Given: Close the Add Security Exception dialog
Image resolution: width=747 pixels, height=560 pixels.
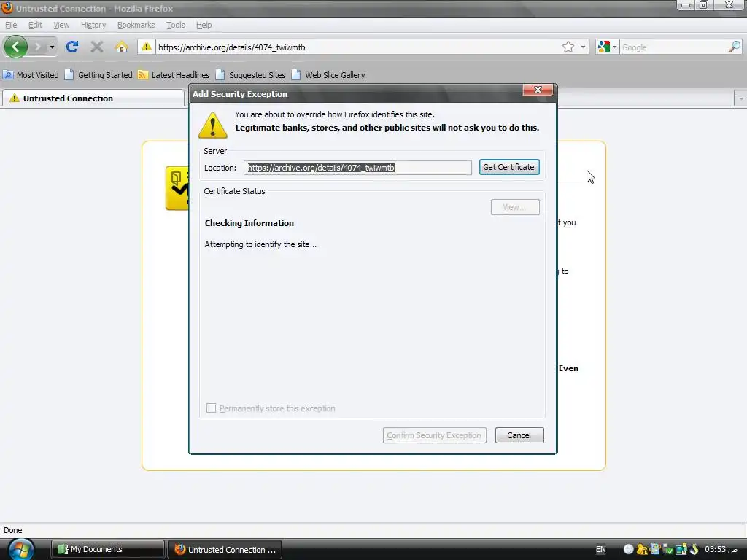Looking at the screenshot, I should point(538,90).
